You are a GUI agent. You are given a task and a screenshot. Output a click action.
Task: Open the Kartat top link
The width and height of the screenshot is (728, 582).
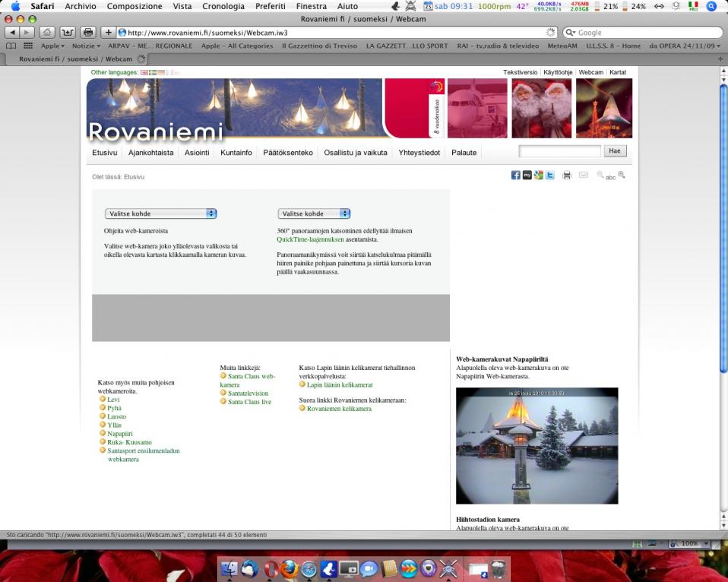coord(618,72)
